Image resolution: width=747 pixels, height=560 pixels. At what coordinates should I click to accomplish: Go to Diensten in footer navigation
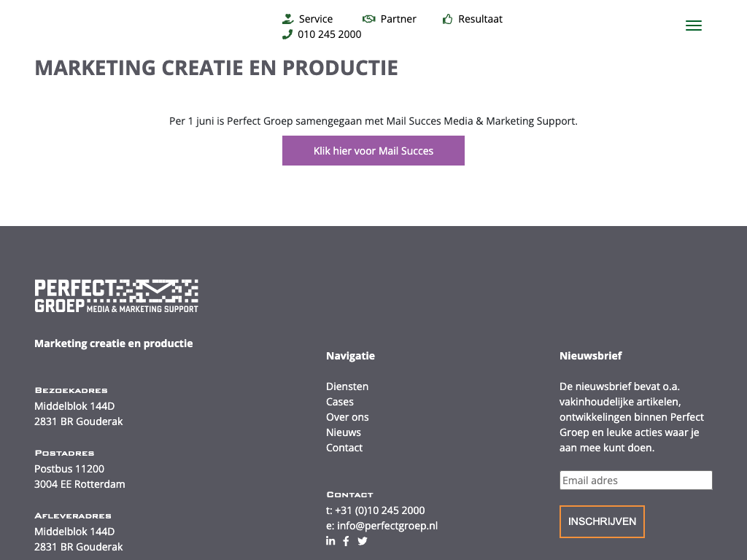tap(347, 386)
